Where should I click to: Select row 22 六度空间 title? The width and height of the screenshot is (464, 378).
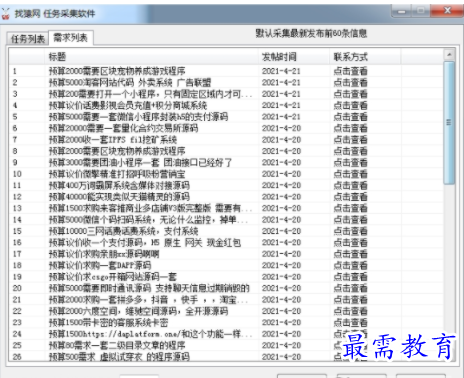(x=138, y=311)
